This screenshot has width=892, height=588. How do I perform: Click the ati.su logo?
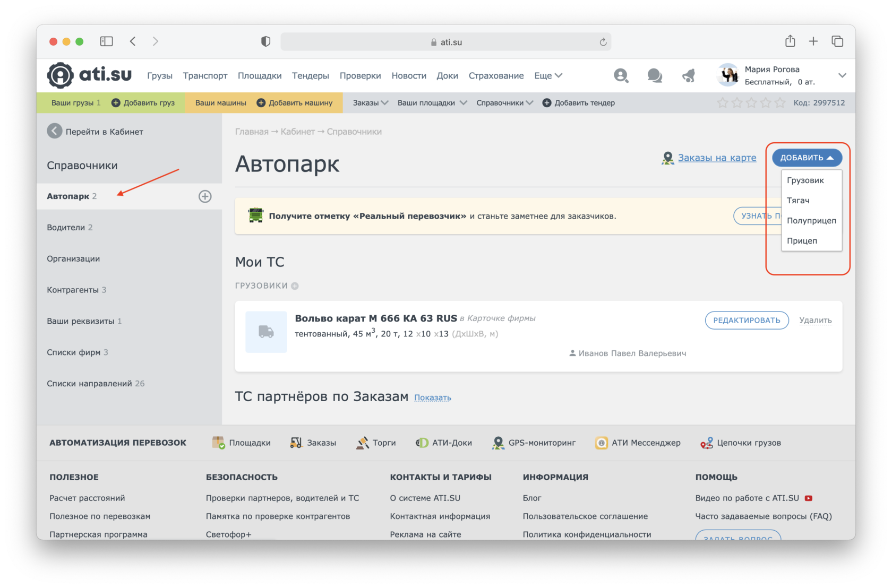[89, 75]
